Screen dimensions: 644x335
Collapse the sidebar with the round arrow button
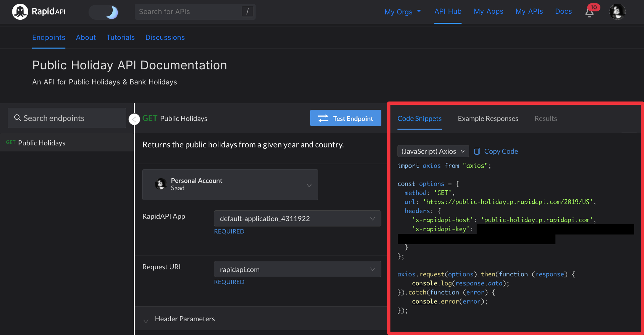pos(134,119)
